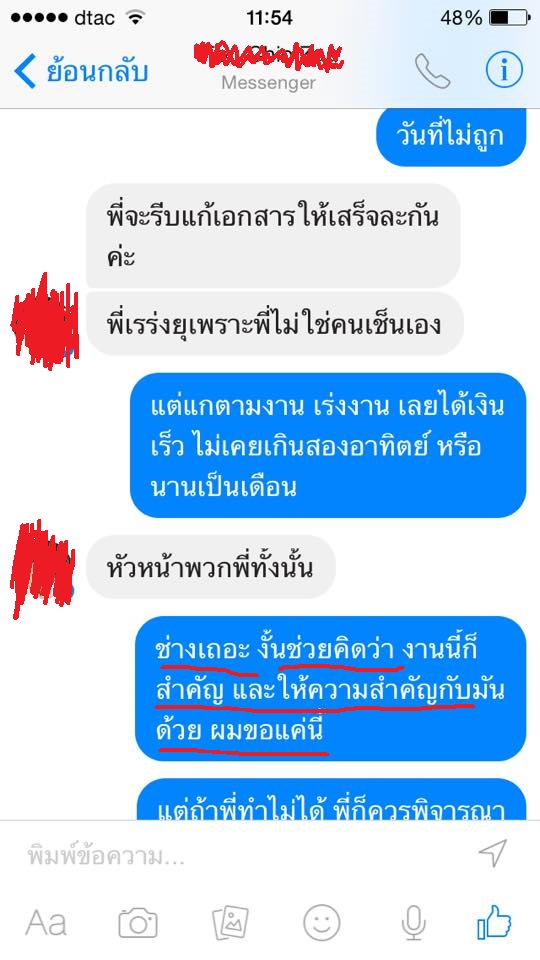Tap the phone call icon
Viewport: 540px width, 960px height.
click(432, 71)
